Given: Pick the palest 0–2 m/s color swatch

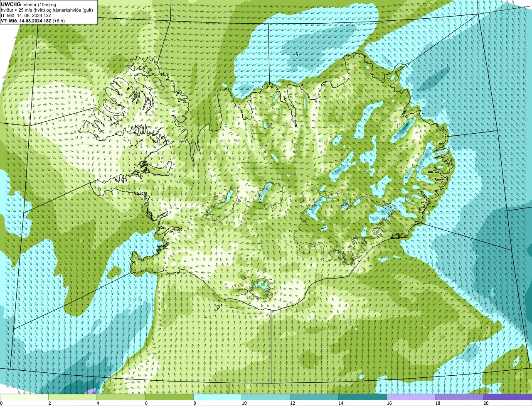Looking at the screenshot, I should [24, 397].
